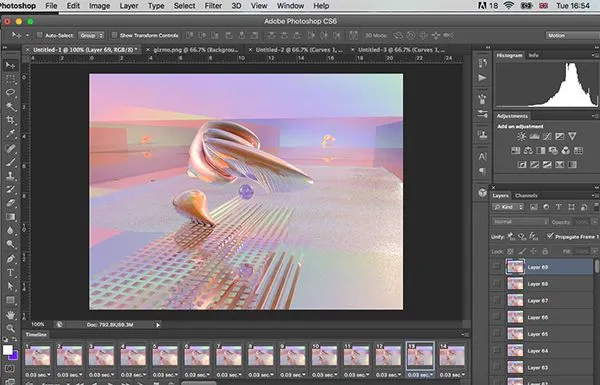Select the Eyedropper tool
The width and height of the screenshot is (600, 385).
pos(10,134)
